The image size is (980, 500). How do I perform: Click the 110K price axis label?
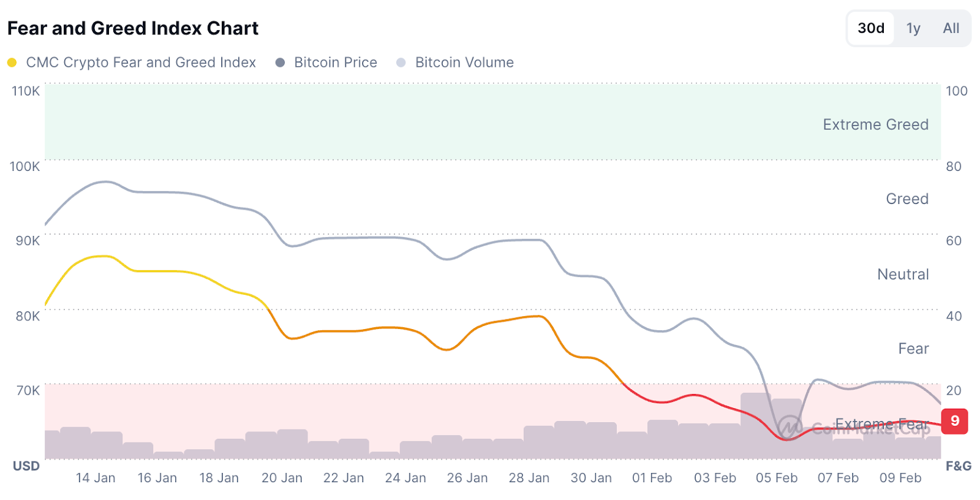tap(26, 91)
